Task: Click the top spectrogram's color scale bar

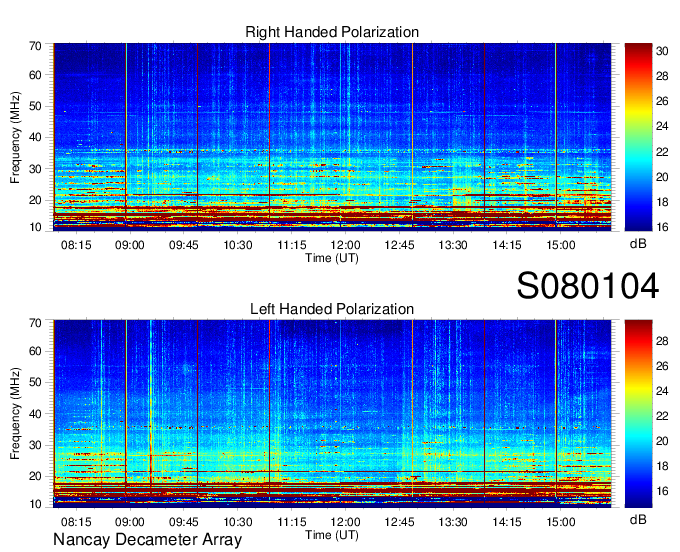Action: 638,137
